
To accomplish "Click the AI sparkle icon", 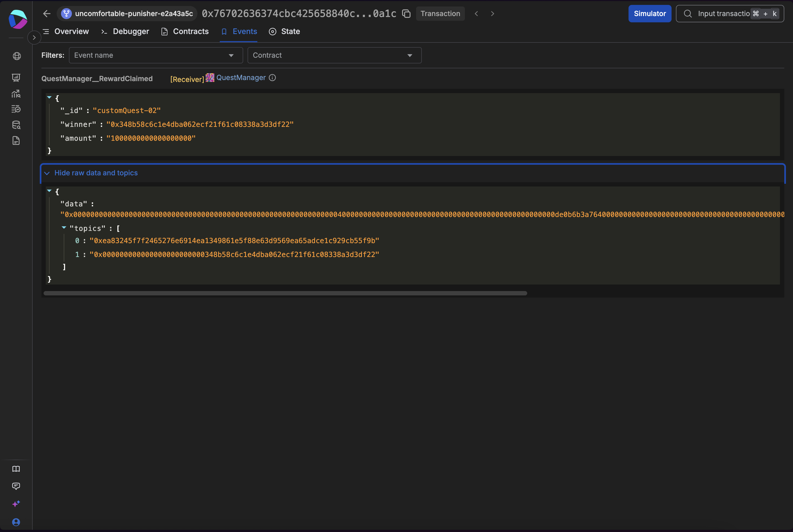I will pyautogui.click(x=16, y=503).
